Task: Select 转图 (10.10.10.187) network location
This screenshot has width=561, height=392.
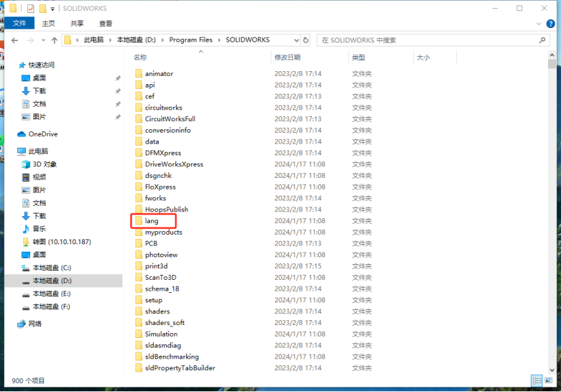Action: pos(62,241)
